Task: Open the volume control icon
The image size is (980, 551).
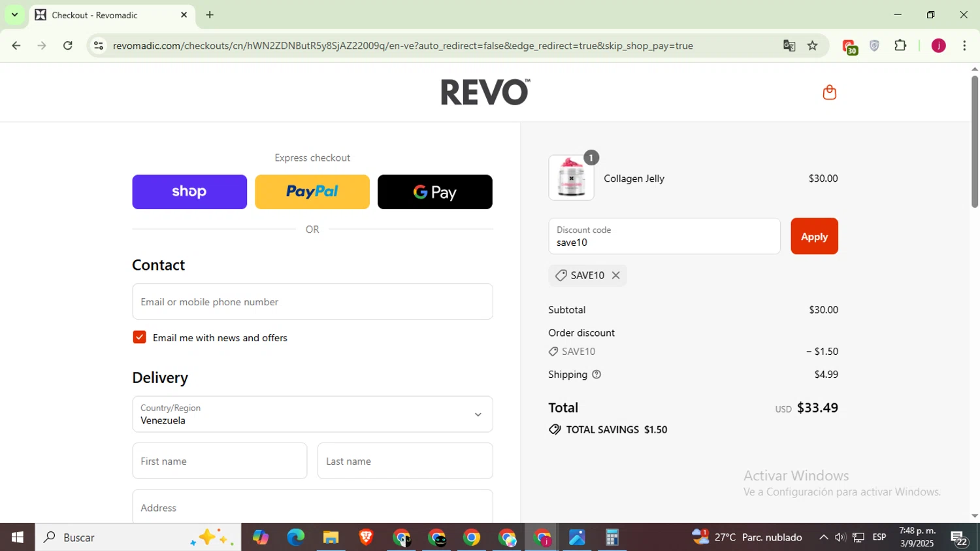Action: tap(840, 537)
